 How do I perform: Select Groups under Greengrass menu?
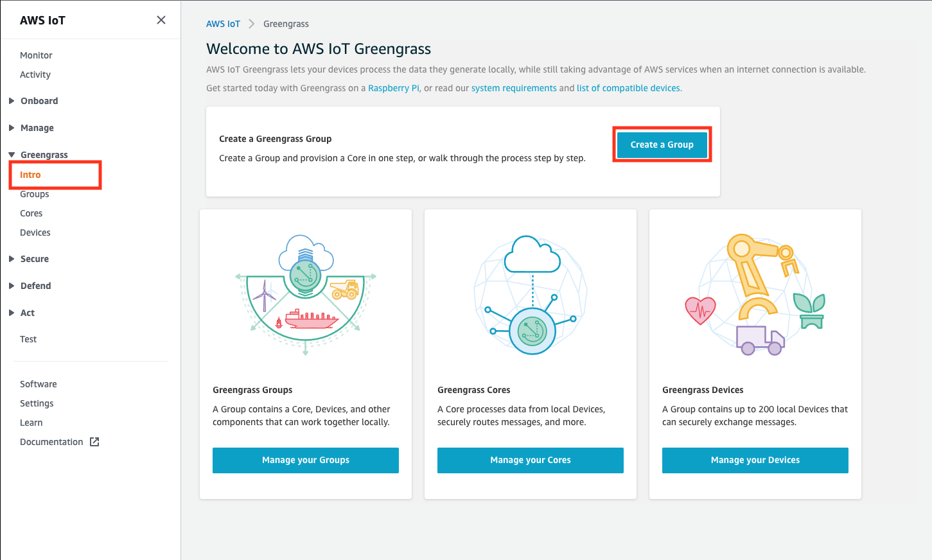click(x=35, y=194)
